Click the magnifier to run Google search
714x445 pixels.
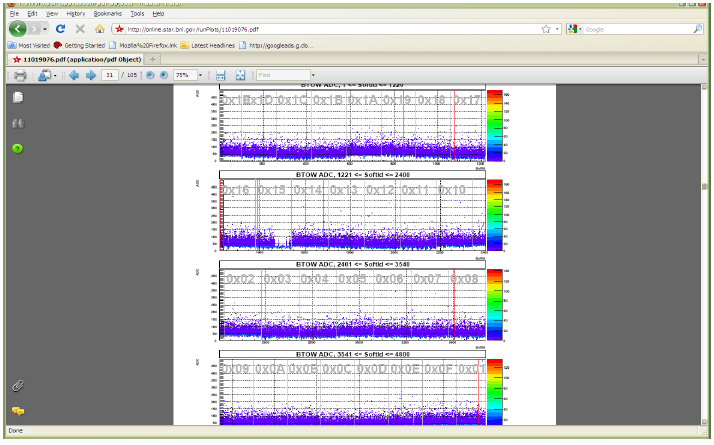tap(698, 29)
